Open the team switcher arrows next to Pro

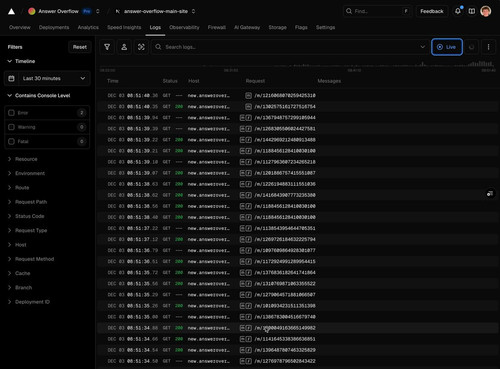click(x=98, y=11)
